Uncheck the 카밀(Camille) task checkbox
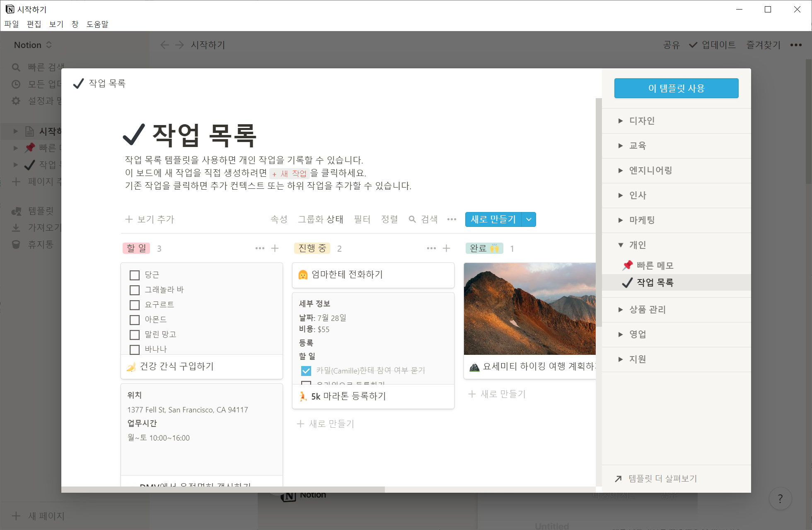Screen dimensions: 812x530 306,371
